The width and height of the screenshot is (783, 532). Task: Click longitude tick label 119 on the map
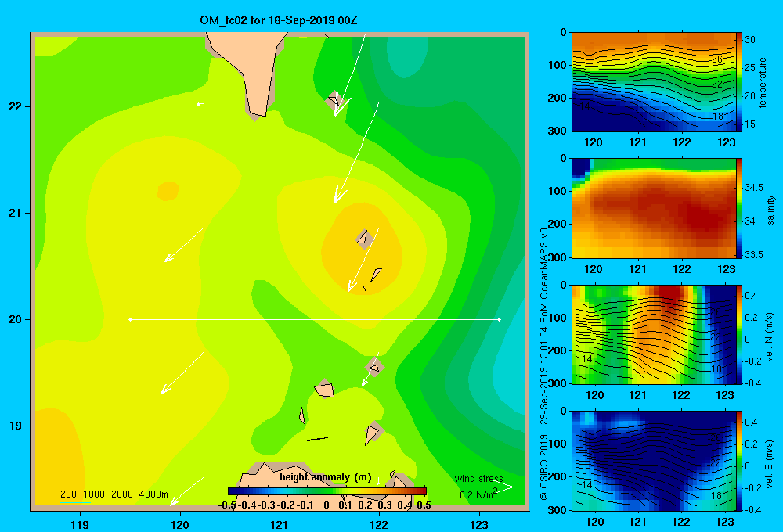click(x=81, y=524)
